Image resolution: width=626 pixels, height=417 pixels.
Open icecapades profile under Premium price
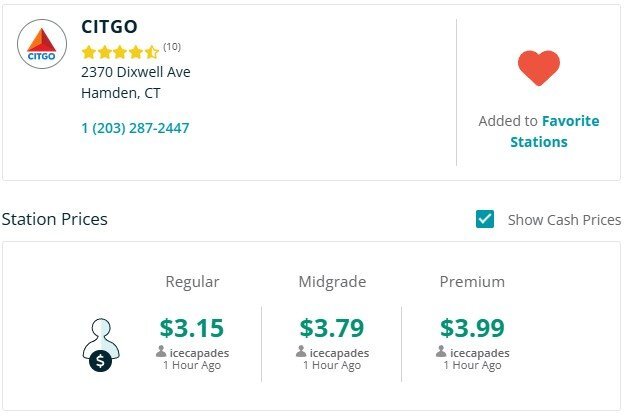(479, 353)
